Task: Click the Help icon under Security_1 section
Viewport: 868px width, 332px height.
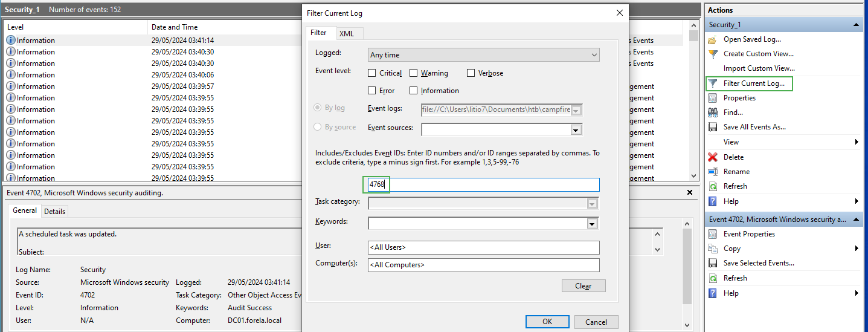Action: 713,201
